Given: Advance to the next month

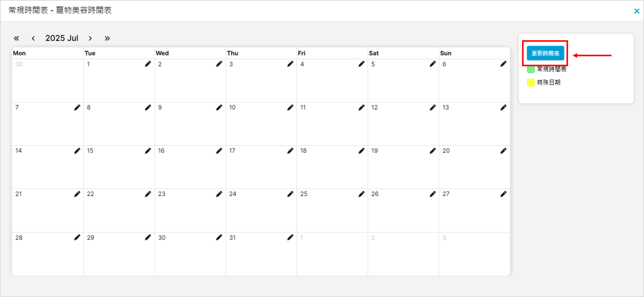Looking at the screenshot, I should (90, 38).
